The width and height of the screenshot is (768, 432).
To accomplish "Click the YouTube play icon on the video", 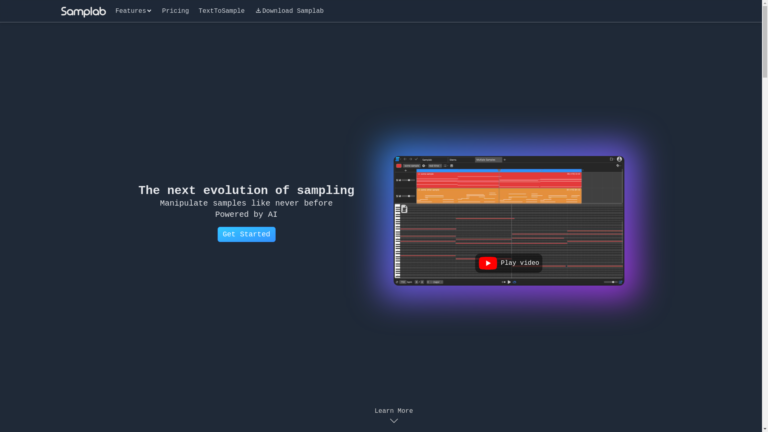I will (488, 263).
